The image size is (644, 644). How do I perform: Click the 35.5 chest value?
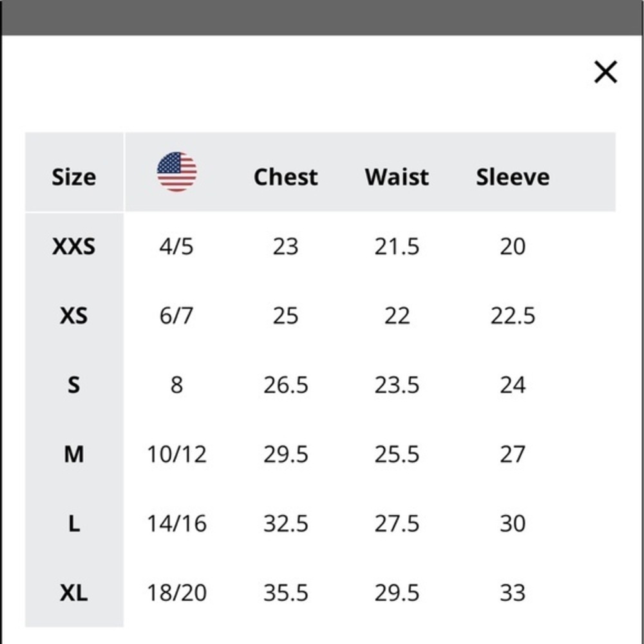tap(286, 592)
